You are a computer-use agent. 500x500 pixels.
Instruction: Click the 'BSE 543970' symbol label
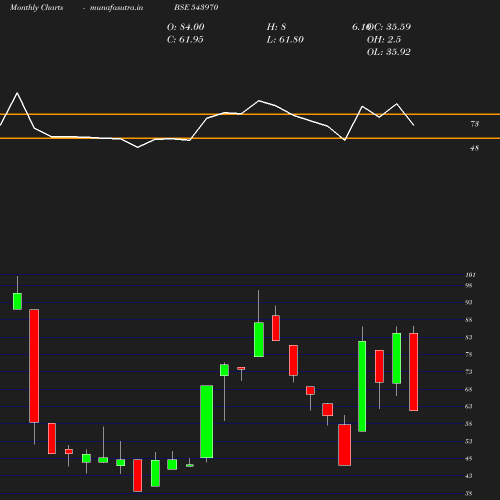click(x=196, y=7)
